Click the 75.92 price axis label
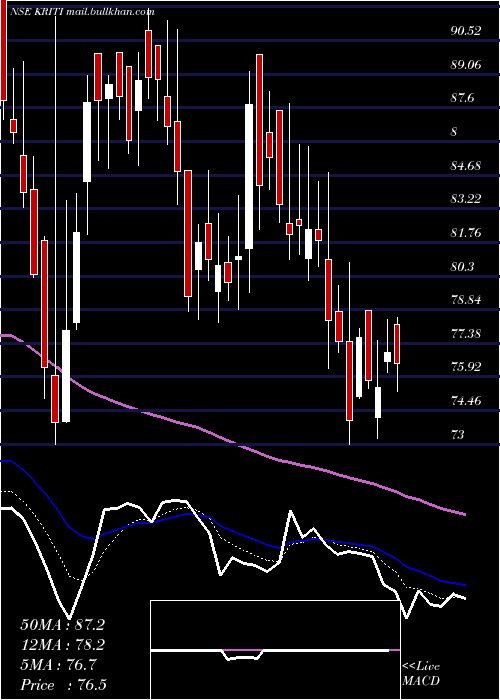Viewport: 500px width, 700px height. 466,367
